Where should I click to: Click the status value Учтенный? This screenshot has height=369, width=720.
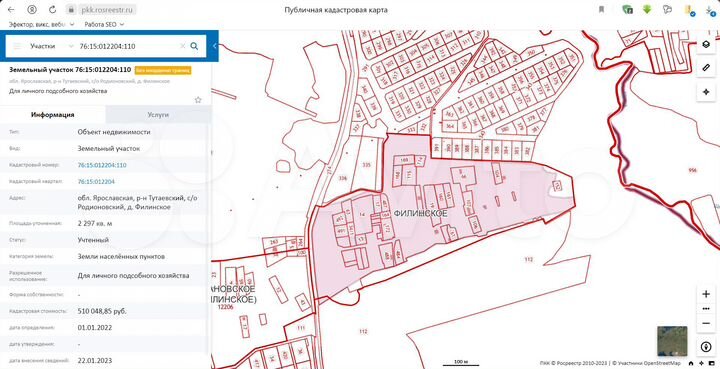coord(93,240)
